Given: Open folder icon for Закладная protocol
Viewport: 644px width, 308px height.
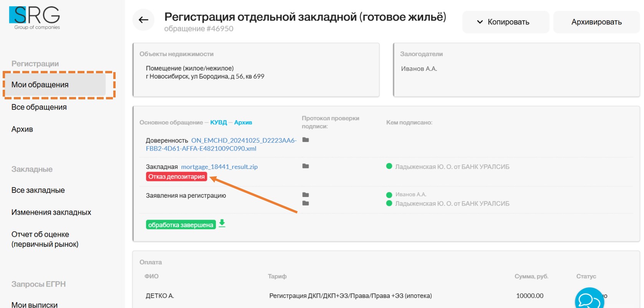Looking at the screenshot, I should point(306,166).
